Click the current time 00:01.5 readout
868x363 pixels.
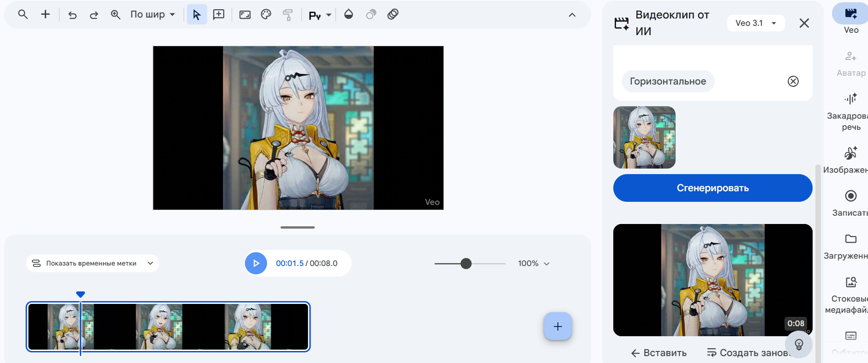[290, 263]
